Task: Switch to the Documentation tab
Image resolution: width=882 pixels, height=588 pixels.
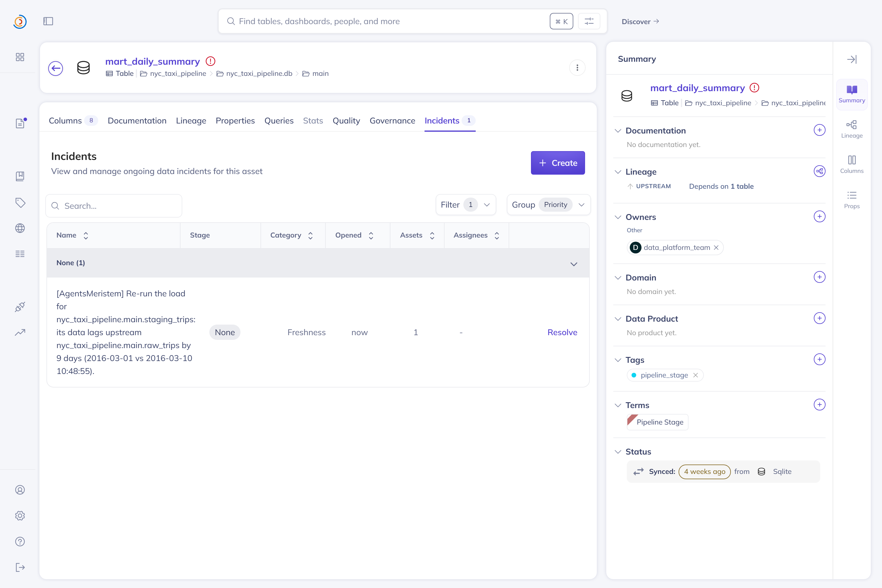Action: coord(137,121)
